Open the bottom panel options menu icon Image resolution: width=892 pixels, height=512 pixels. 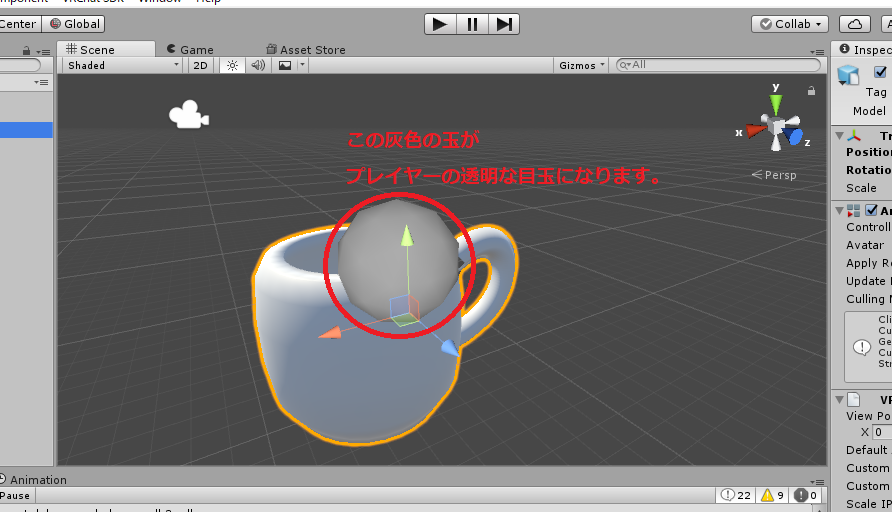point(817,482)
